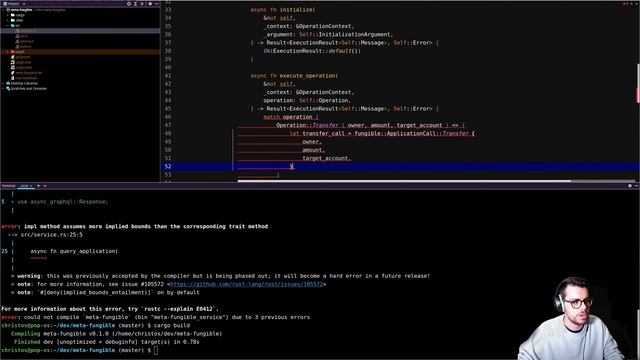Viewport: 640px width, 360px height.
Task: Click 'cargo build' command in terminal
Action: [171, 325]
